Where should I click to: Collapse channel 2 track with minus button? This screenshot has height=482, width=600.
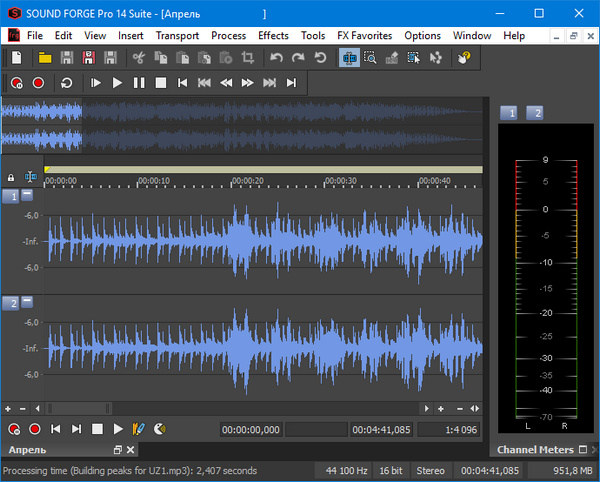pyautogui.click(x=27, y=302)
